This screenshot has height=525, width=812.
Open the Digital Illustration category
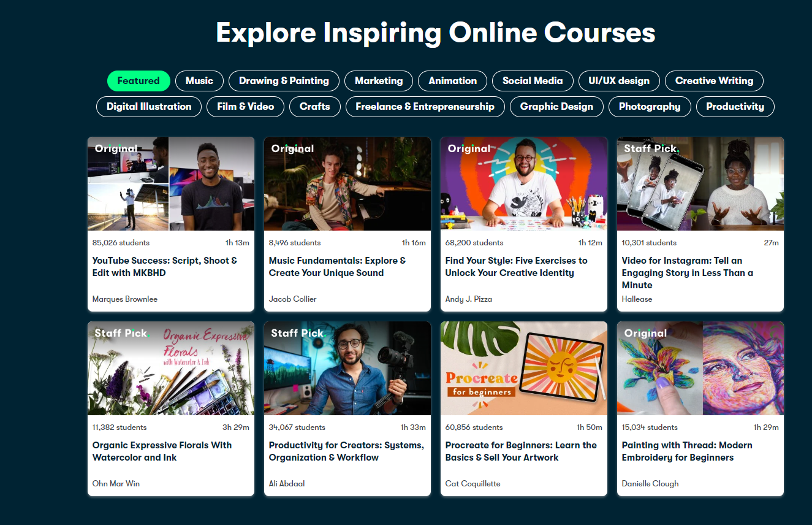(149, 107)
